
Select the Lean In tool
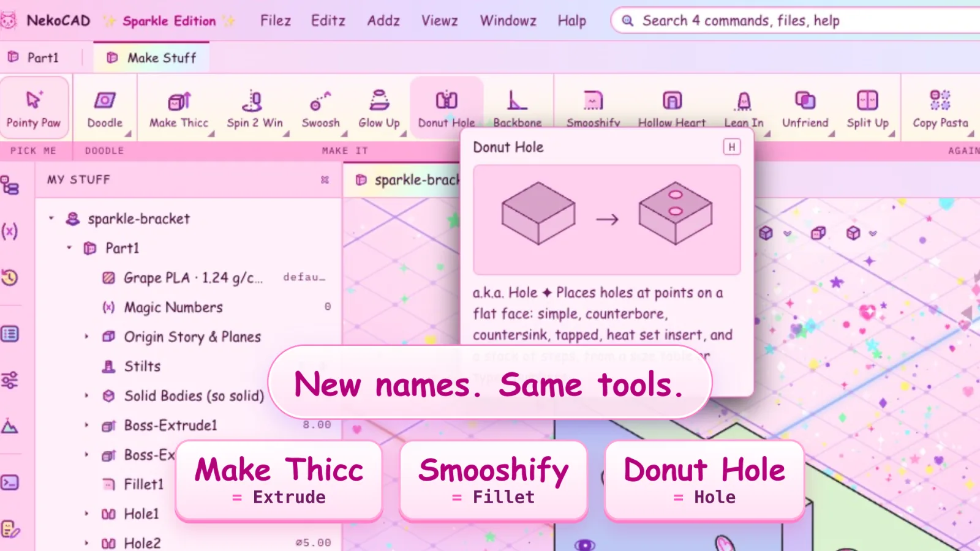pyautogui.click(x=744, y=109)
